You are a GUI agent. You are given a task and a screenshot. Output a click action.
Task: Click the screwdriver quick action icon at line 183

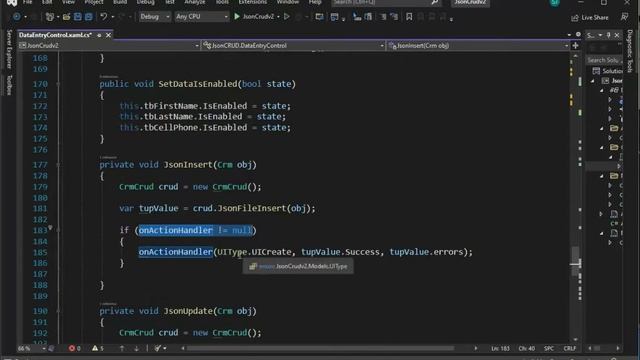(x=50, y=228)
